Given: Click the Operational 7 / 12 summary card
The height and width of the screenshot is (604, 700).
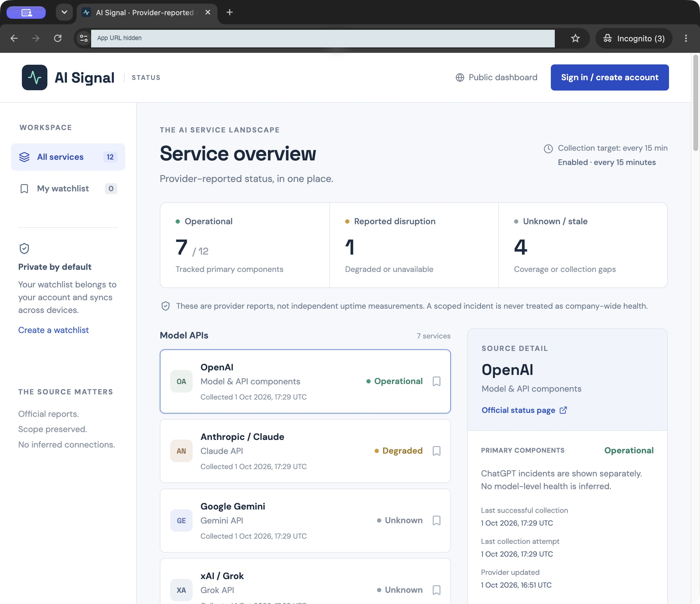Looking at the screenshot, I should click(x=245, y=245).
